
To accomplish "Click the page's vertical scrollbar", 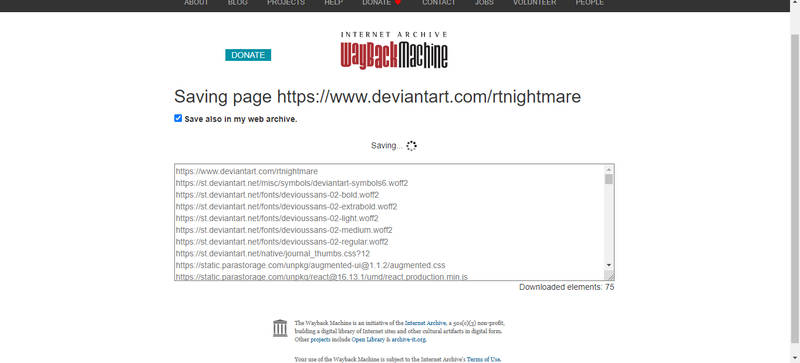I will [795, 189].
